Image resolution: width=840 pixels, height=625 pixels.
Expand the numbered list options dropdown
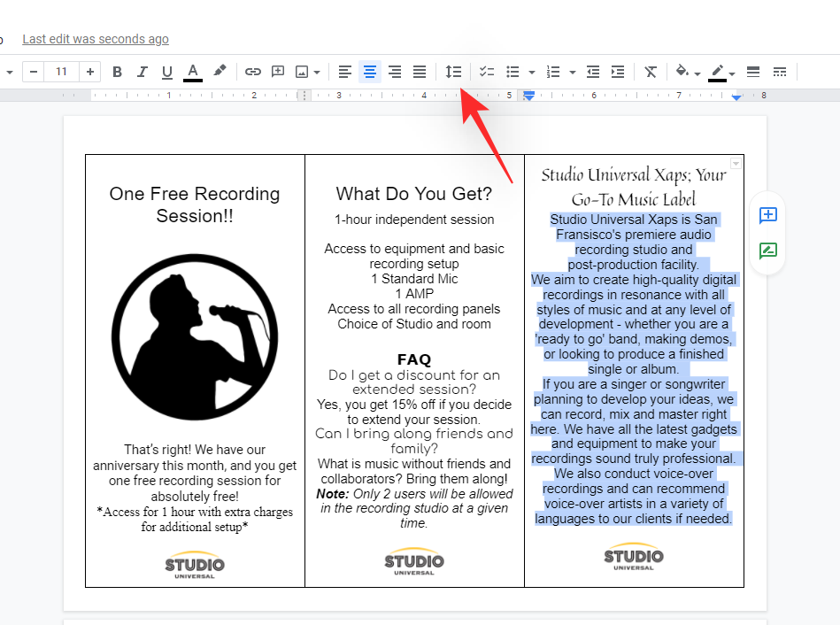(573, 73)
